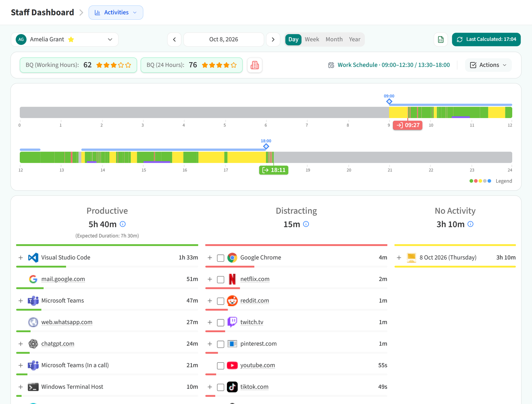Expand the Microsoft Teams (In a call) row
The image size is (532, 404).
[x=21, y=365]
